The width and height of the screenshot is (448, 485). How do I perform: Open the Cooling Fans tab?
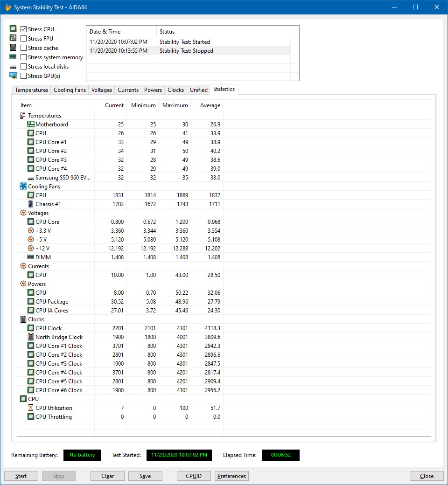(70, 90)
